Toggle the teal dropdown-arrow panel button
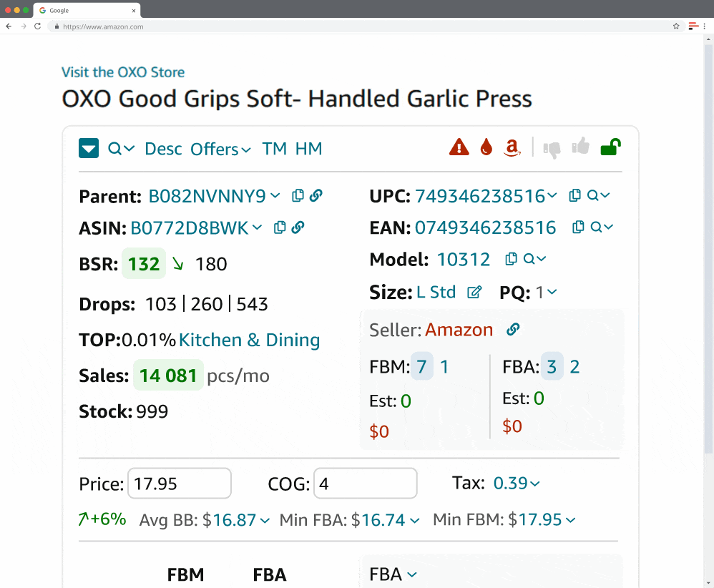The height and width of the screenshot is (588, 714). (88, 148)
